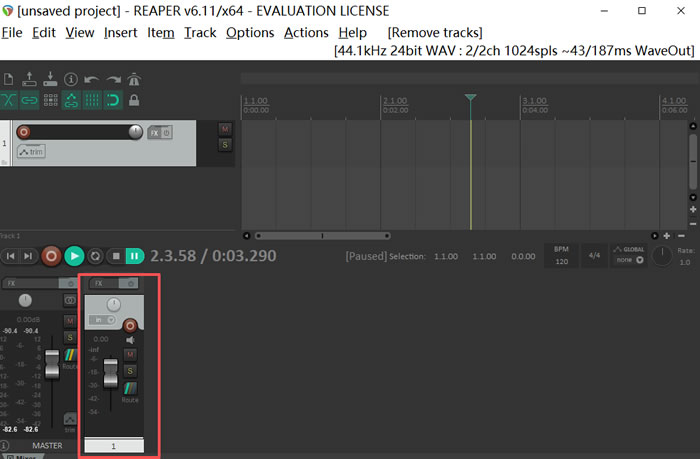
Task: Open master track FX chain in mixer
Action: [30, 283]
